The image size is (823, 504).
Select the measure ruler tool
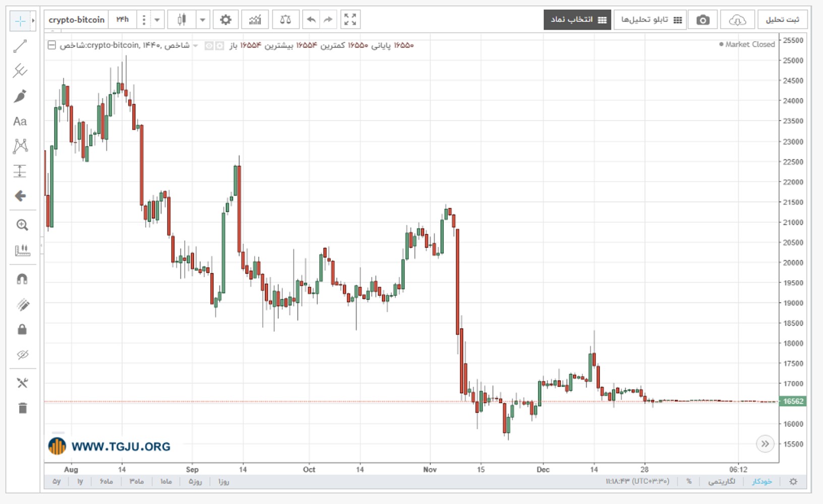[22, 250]
